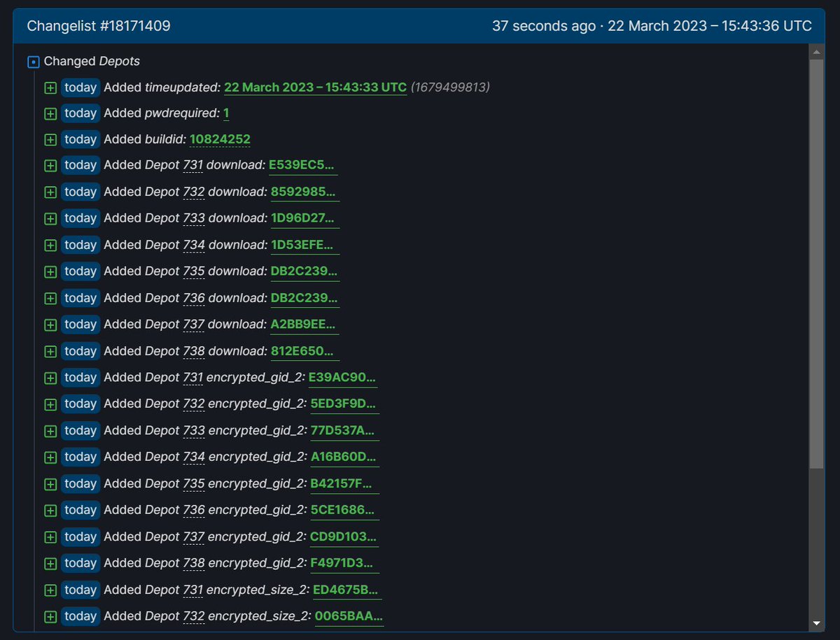Viewport: 840px width, 640px height.
Task: Open depot 738 link in encrypted_gid_2 row
Action: [194, 564]
